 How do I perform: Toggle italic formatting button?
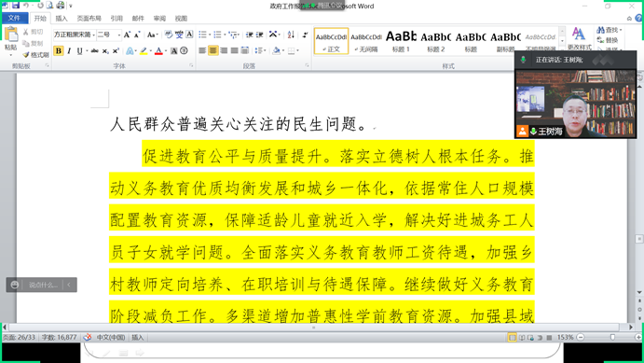pyautogui.click(x=69, y=51)
